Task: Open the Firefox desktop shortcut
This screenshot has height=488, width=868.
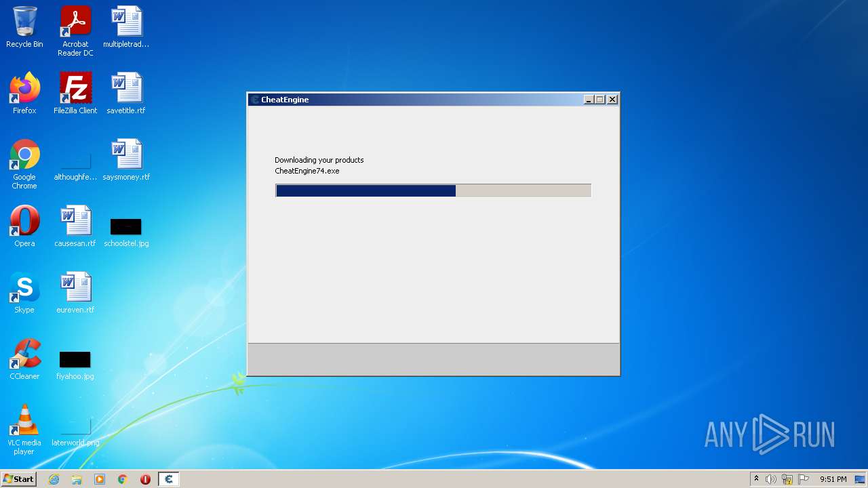Action: tap(24, 94)
